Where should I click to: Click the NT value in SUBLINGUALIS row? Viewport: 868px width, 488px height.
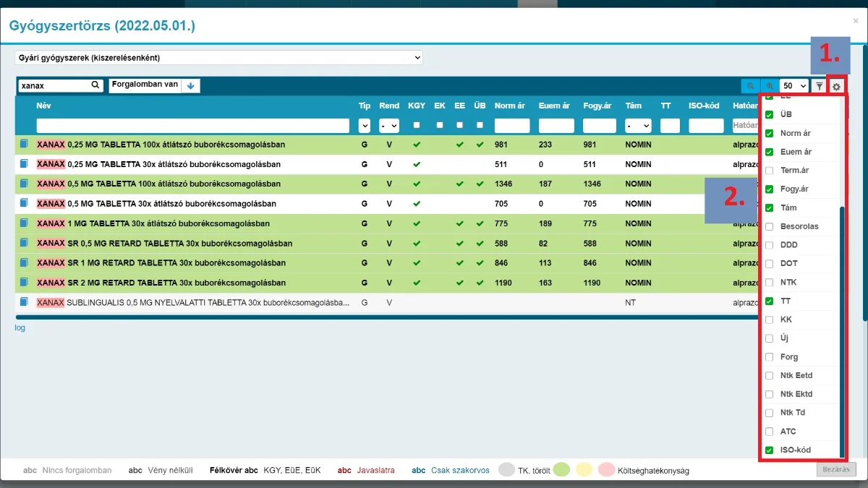(630, 302)
